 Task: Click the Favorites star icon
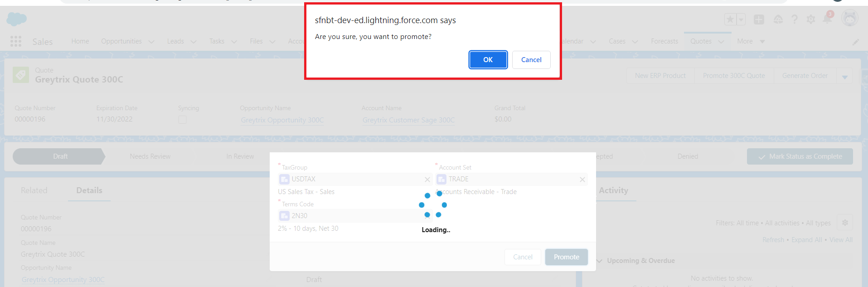(730, 19)
